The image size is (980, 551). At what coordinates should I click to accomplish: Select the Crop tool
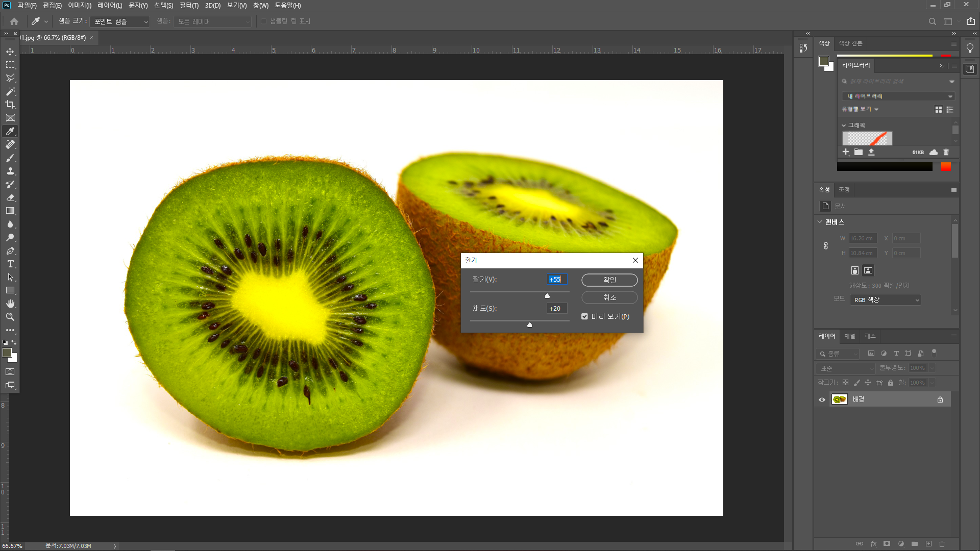pos(10,105)
